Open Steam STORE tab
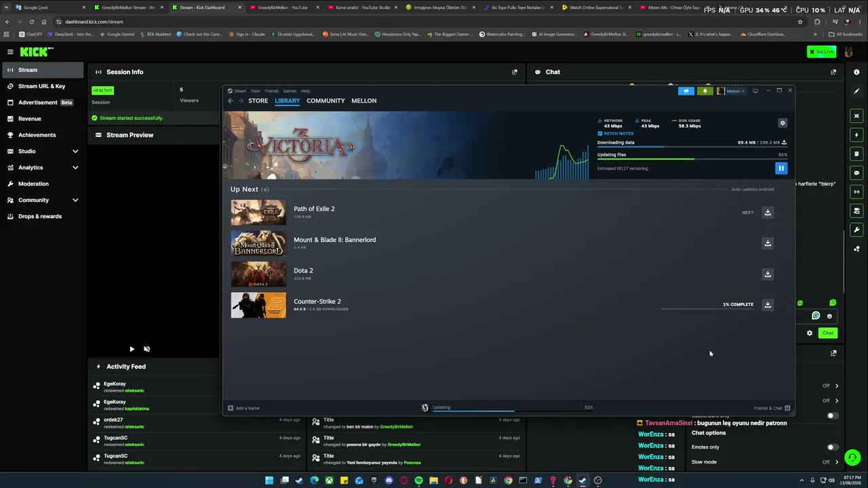 [258, 101]
